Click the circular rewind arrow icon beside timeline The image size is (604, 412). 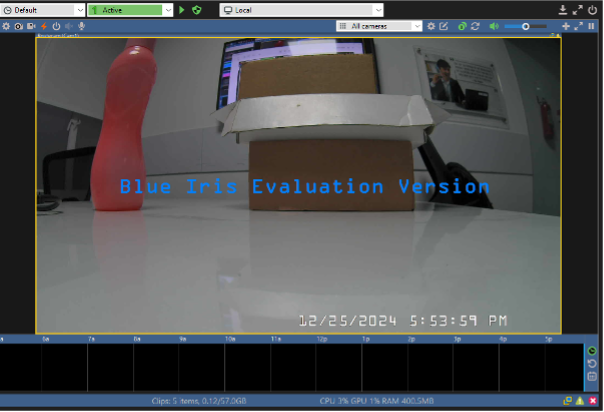[x=592, y=364]
